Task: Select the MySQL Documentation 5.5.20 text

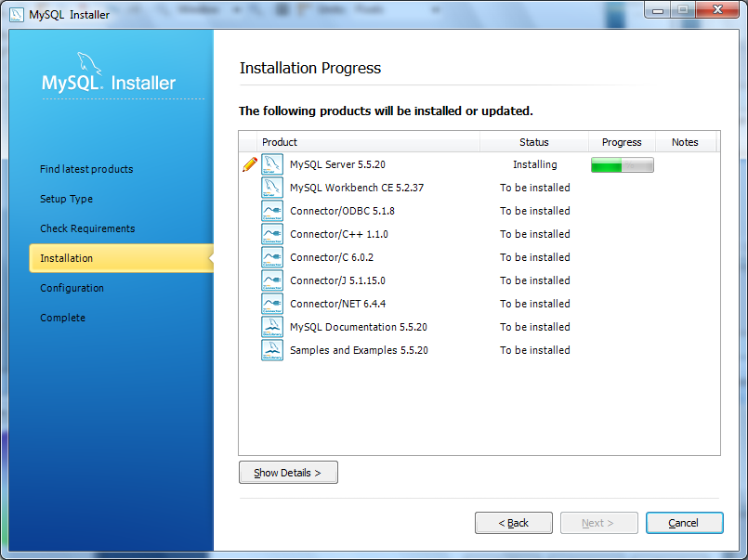Action: (359, 327)
